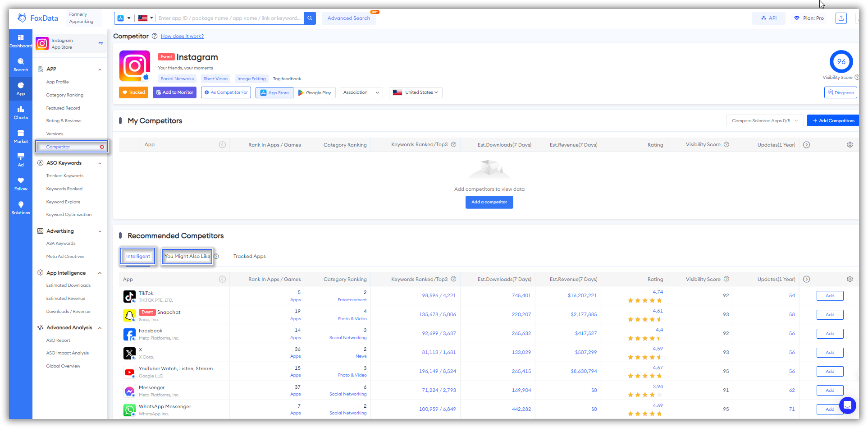Open the Dashboard sidebar icon
The width and height of the screenshot is (868, 428).
(21, 41)
